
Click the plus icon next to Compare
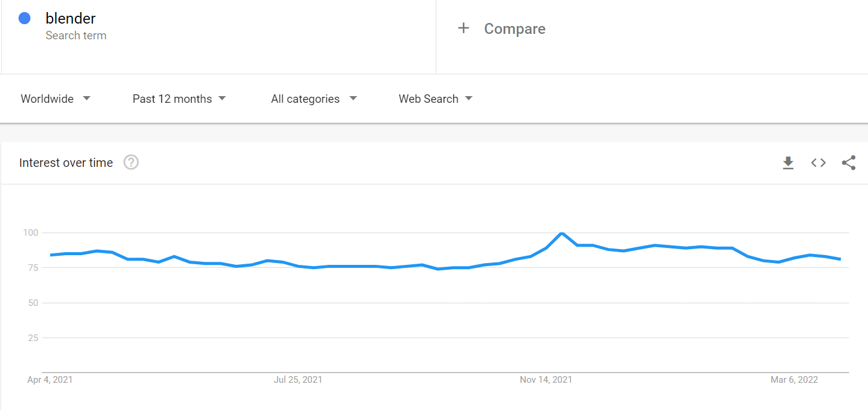pyautogui.click(x=464, y=28)
